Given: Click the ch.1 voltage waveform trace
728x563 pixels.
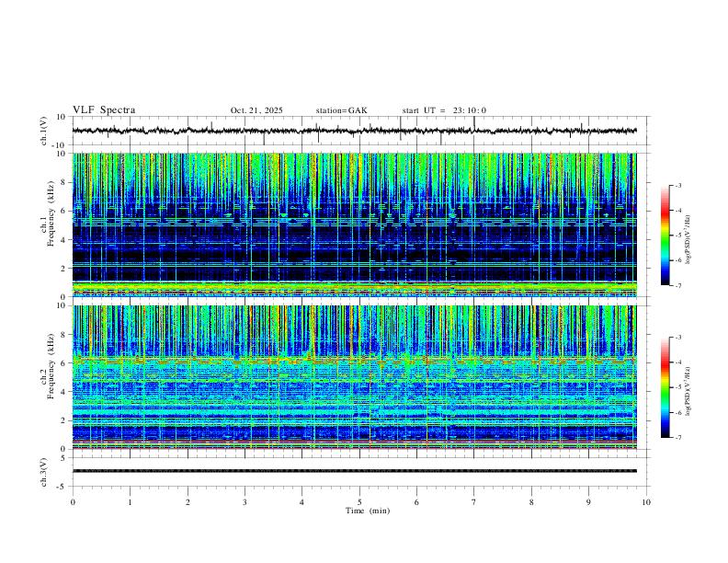Looking at the screenshot, I should click(354, 131).
